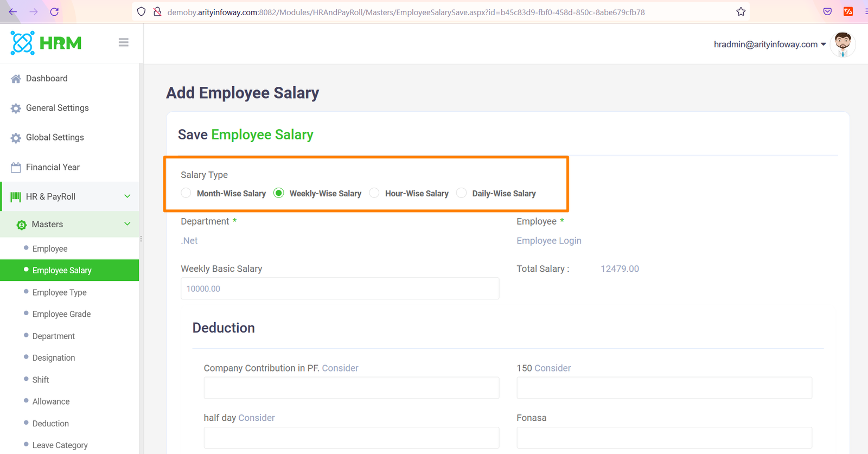868x454 pixels.
Task: Open Employee Type in sidebar
Action: (x=59, y=292)
